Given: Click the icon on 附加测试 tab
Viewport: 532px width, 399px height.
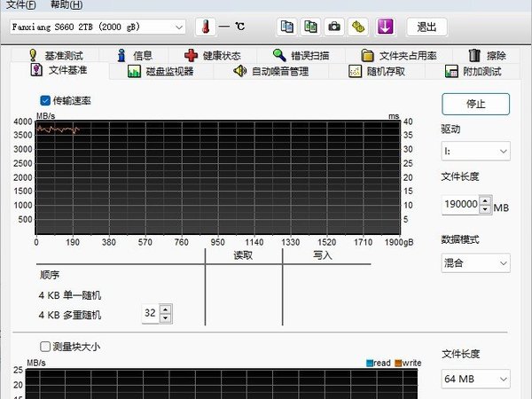Looking at the screenshot, I should (x=451, y=71).
